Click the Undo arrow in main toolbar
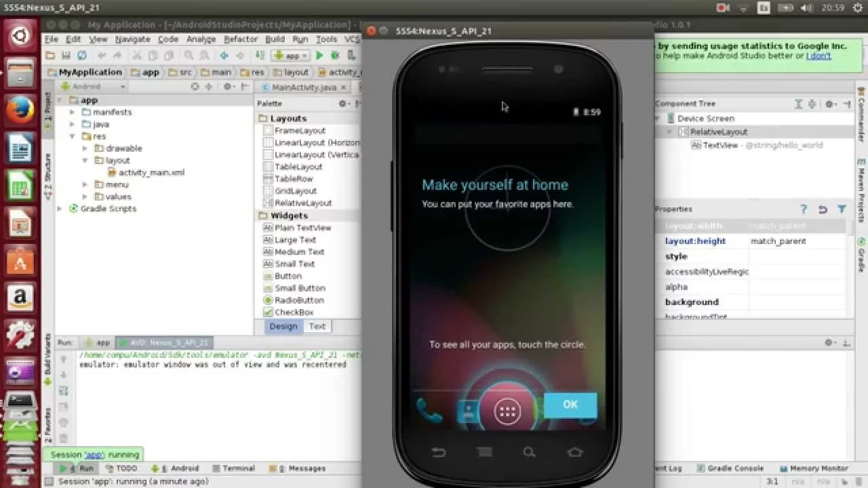Viewport: 868px width, 488px height. tap(102, 56)
